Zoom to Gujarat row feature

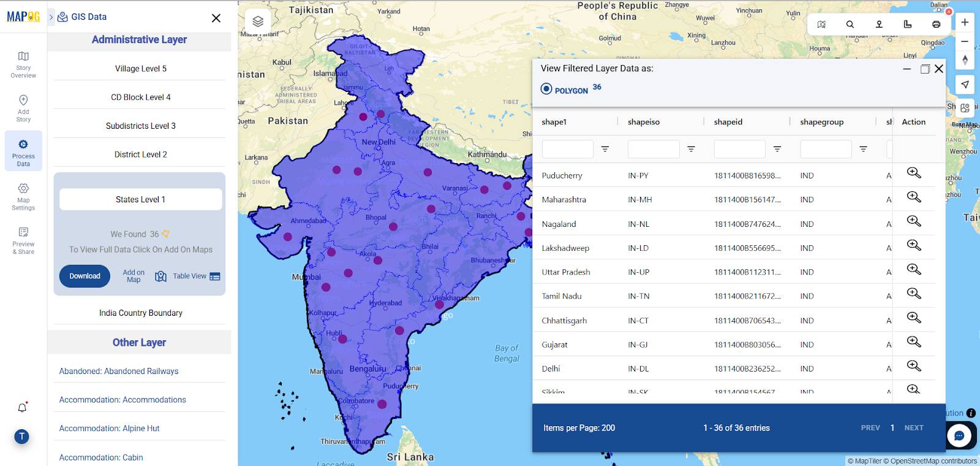tap(914, 342)
